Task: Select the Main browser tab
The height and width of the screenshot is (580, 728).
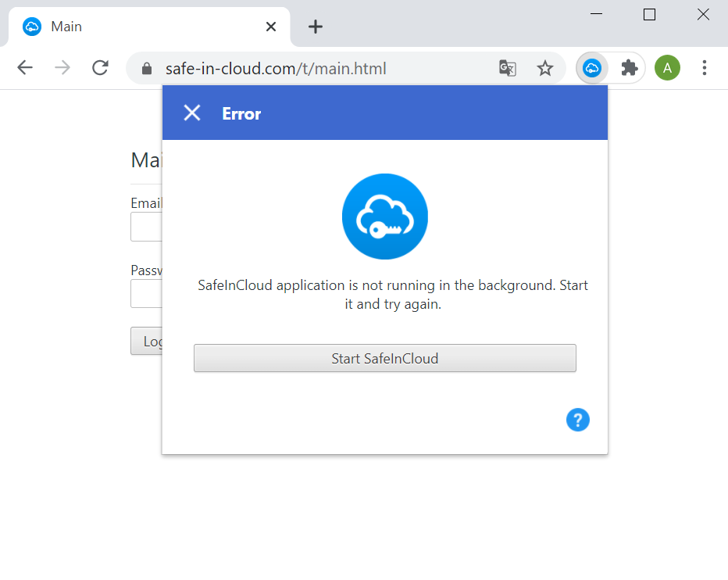Action: coord(149,27)
